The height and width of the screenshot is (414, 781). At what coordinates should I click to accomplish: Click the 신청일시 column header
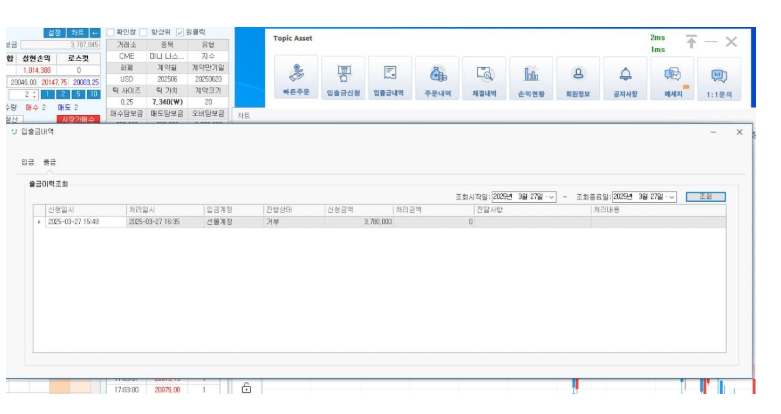tap(86, 210)
